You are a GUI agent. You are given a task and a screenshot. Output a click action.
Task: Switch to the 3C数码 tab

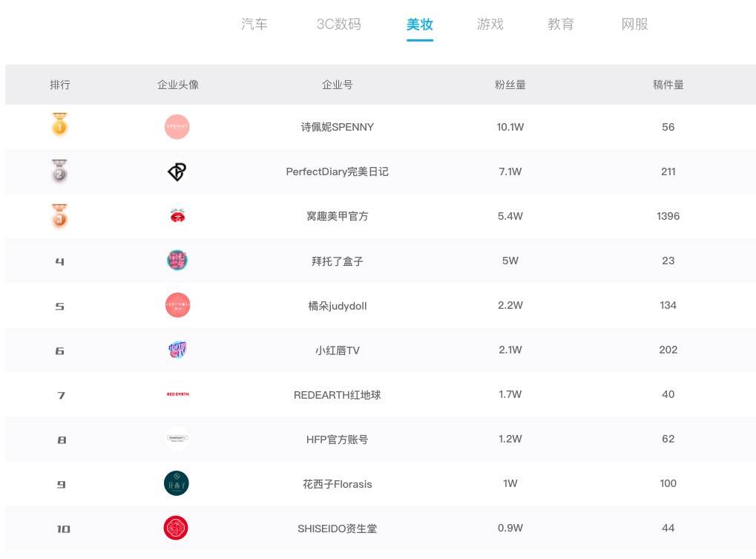tap(338, 24)
